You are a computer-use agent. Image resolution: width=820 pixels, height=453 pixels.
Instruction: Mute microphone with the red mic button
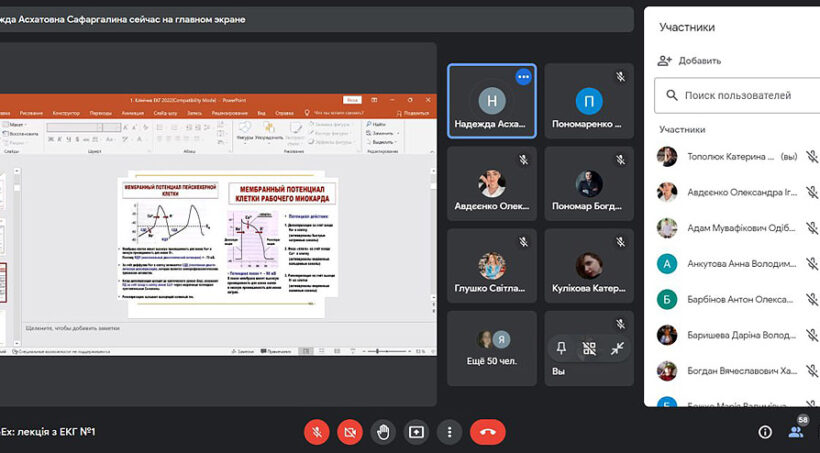coord(317,432)
